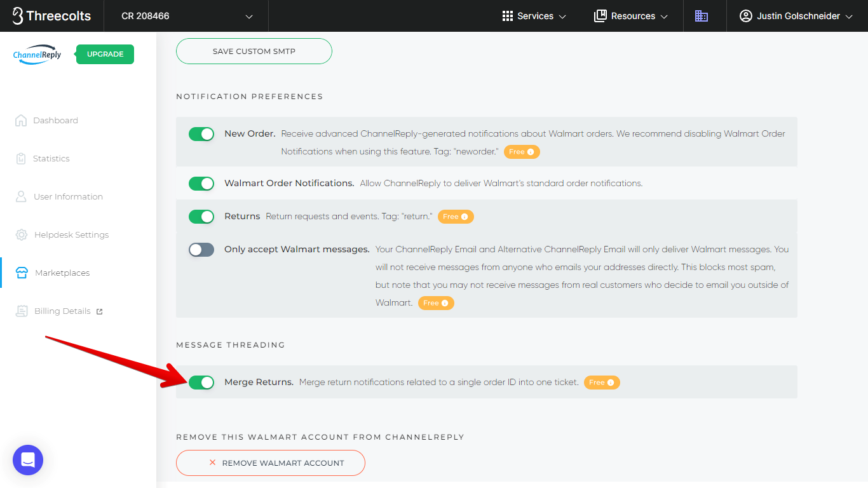Turn off the Merge Returns switch
868x488 pixels.
[x=201, y=382]
